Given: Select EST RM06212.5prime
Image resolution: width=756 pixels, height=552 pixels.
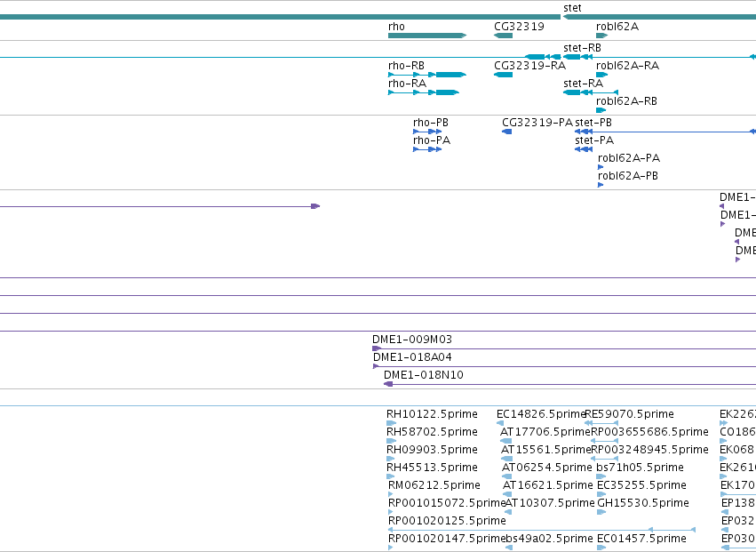Looking at the screenshot, I should [390, 494].
